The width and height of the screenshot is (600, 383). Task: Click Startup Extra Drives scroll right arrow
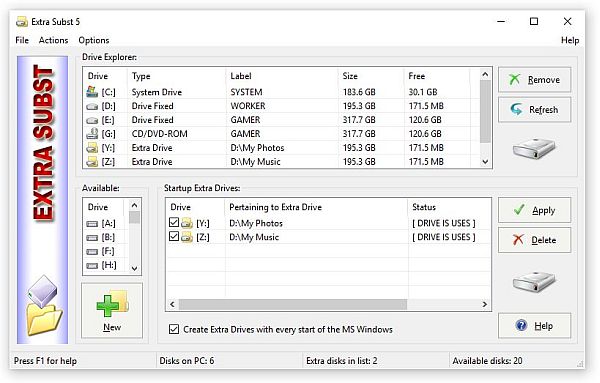pyautogui.click(x=485, y=305)
